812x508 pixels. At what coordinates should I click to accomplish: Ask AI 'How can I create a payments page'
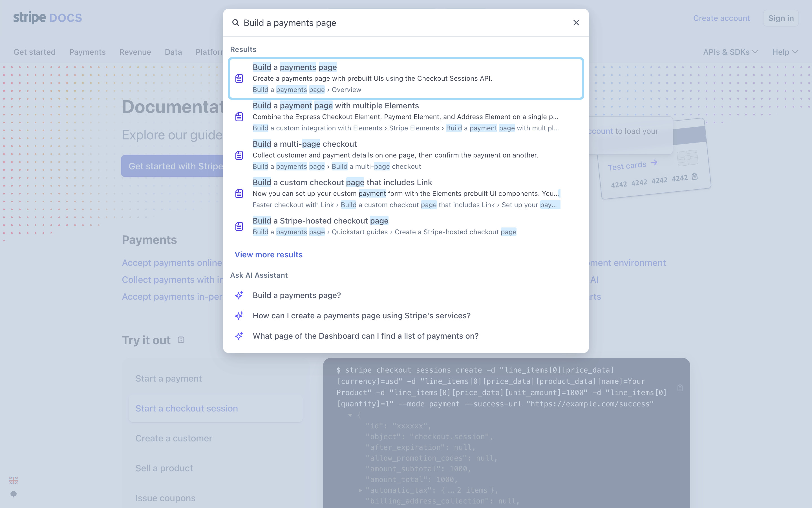[406, 316]
